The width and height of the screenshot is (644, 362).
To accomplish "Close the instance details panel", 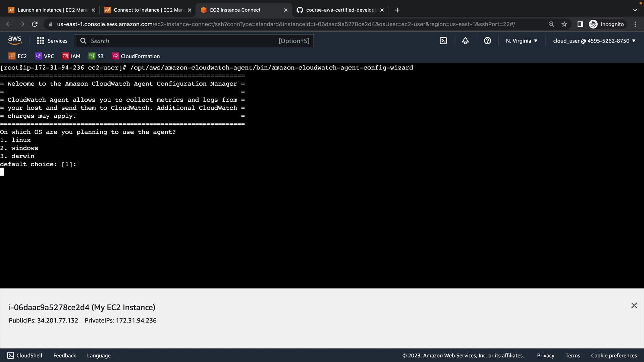I will pos(634,305).
